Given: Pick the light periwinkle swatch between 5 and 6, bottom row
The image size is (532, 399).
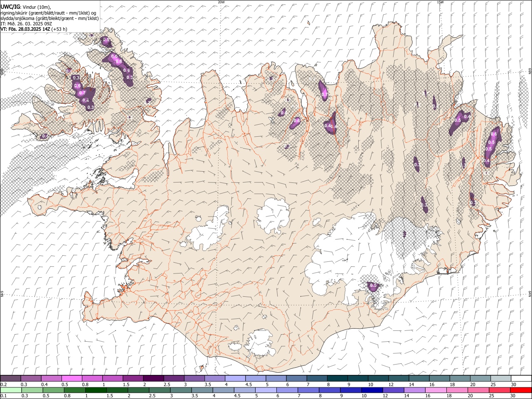Looking at the screenshot, I should (266, 390).
